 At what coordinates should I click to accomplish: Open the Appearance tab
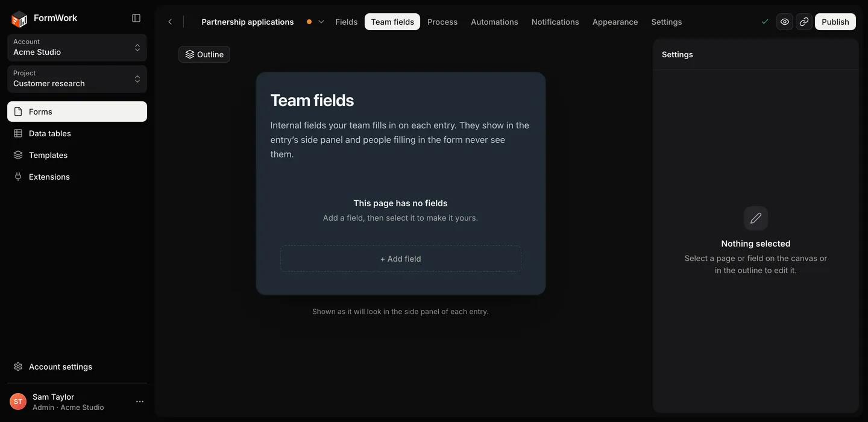[615, 22]
